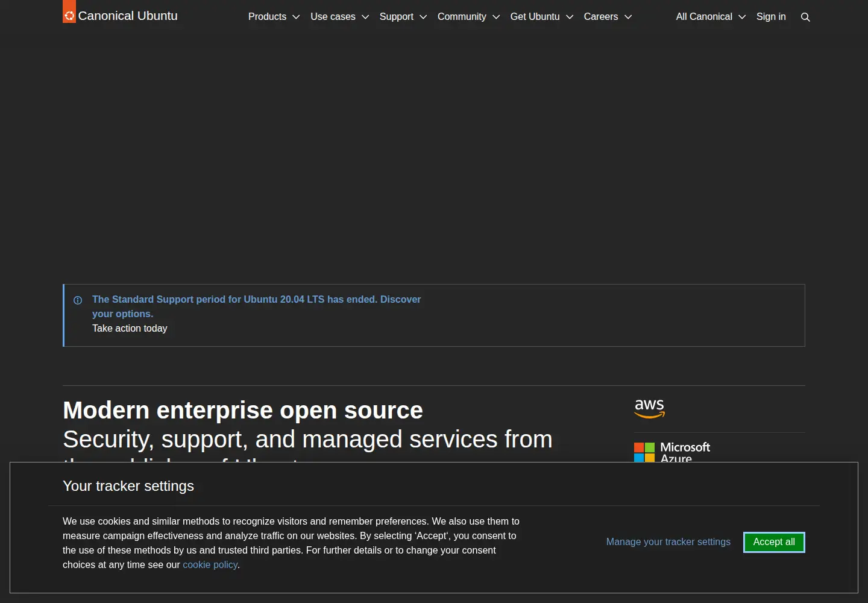
Task: Open the Use cases menu
Action: point(339,17)
